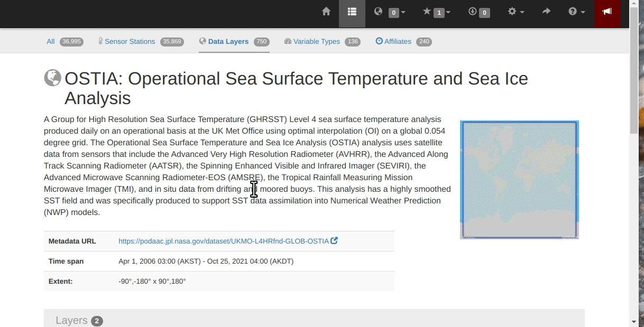The width and height of the screenshot is (644, 327).
Task: Click the download count badge showing 0
Action: (x=484, y=13)
